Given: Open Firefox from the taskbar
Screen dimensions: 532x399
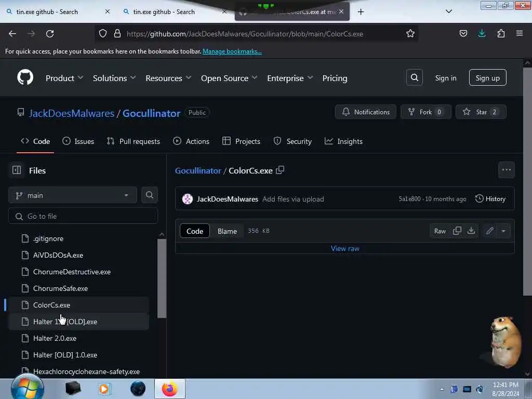Looking at the screenshot, I should 170,389.
